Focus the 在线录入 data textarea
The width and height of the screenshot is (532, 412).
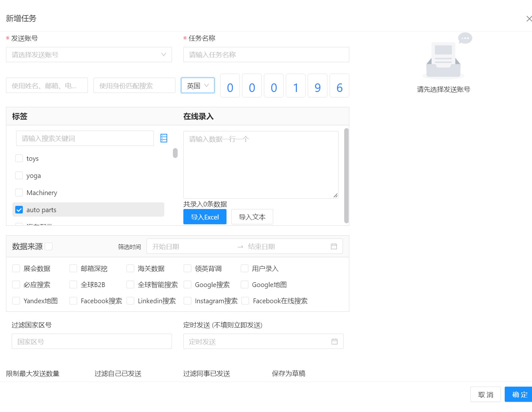pyautogui.click(x=260, y=165)
